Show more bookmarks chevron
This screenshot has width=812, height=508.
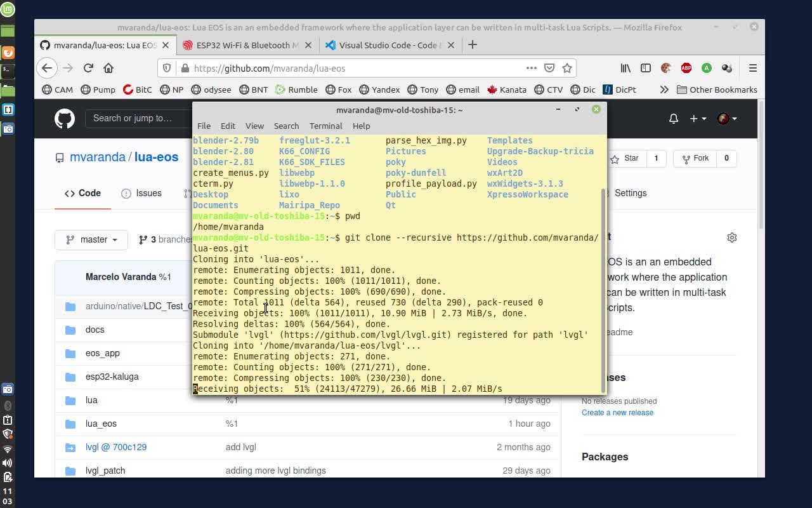tap(664, 90)
